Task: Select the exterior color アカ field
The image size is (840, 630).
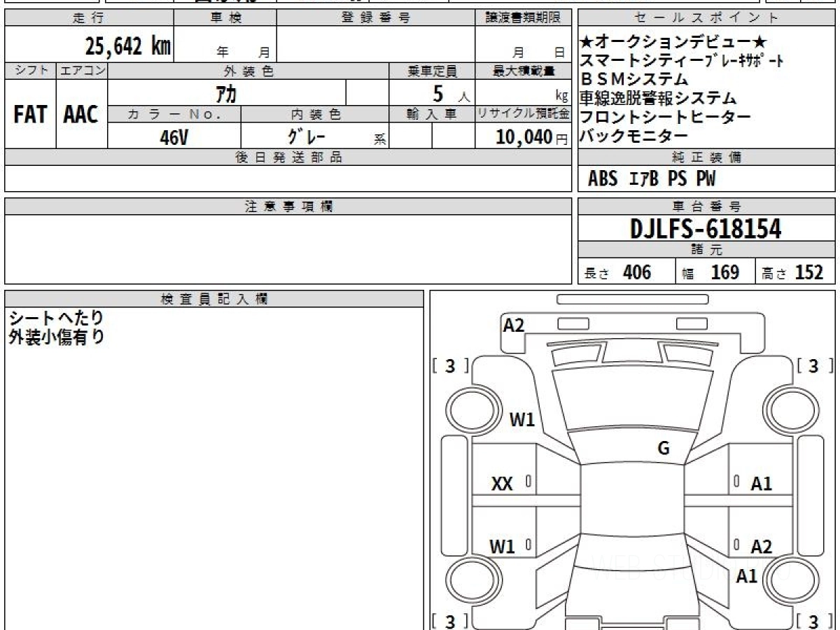Action: pyautogui.click(x=226, y=93)
